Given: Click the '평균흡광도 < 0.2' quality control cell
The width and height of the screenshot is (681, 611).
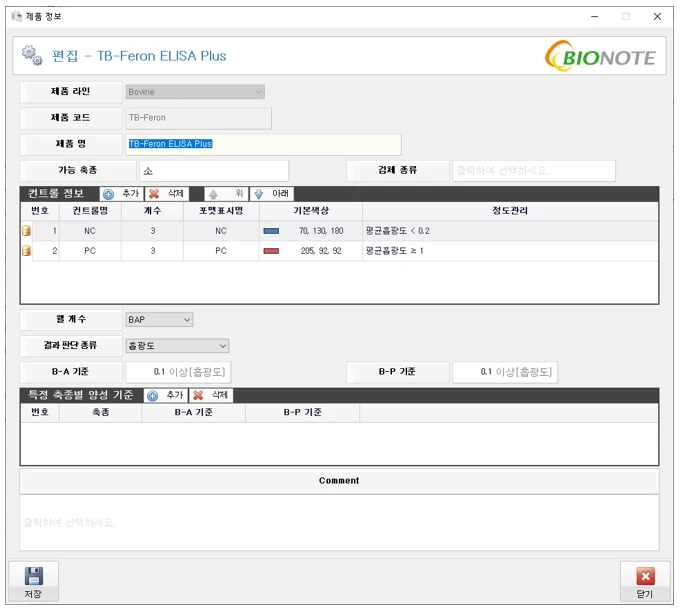Looking at the screenshot, I should (x=510, y=231).
